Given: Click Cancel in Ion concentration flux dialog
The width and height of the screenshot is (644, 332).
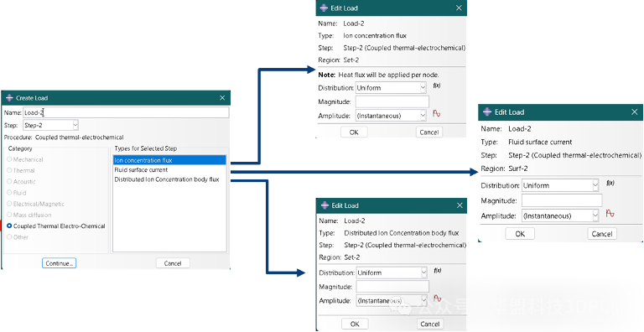Looking at the screenshot, I should click(429, 132).
